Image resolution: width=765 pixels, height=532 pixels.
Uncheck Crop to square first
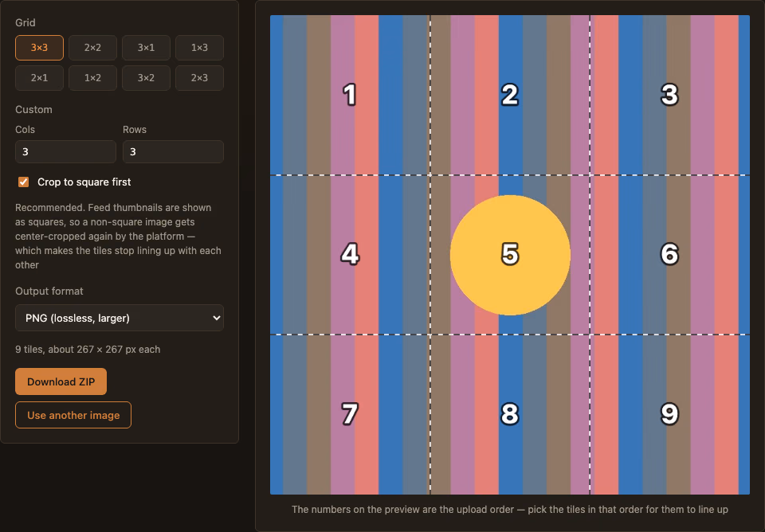(x=23, y=182)
